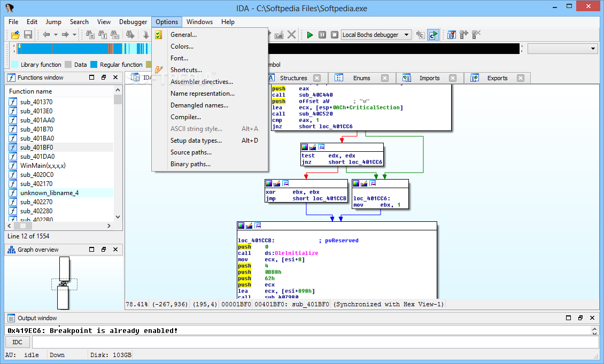Click inside the IDC command input field
Screen dimensions: 604x364
click(x=315, y=342)
